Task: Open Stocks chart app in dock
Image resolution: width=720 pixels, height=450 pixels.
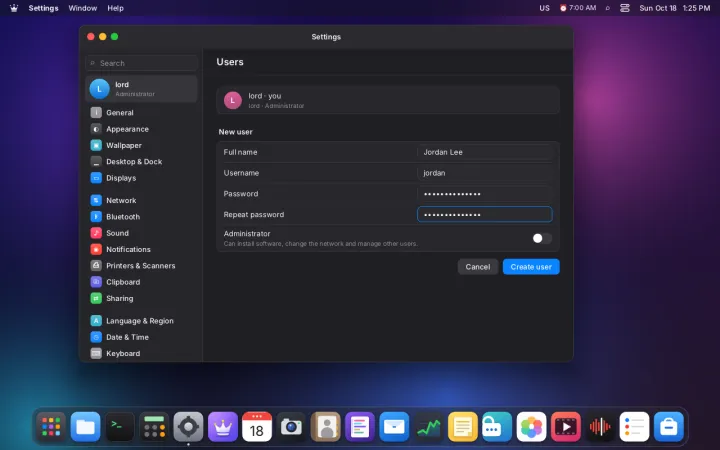Action: coord(428,427)
